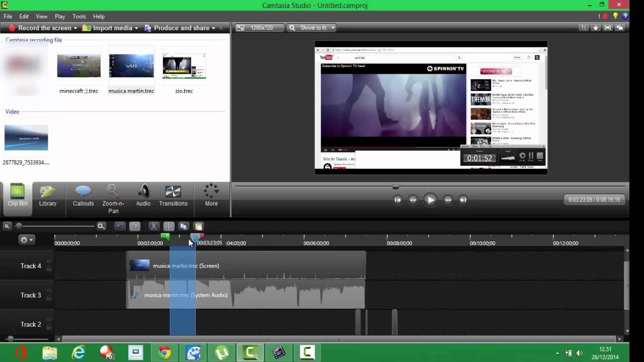Toggle visibility eye of Track 4
This screenshot has height=362, width=644.
pos(49,261)
